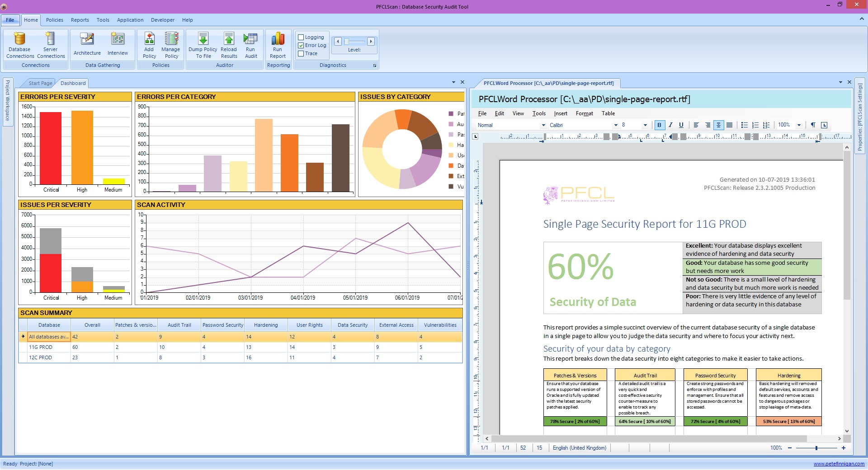Viewport: 868px width, 470px height.
Task: Click zoom in plus in status bar
Action: 844,448
